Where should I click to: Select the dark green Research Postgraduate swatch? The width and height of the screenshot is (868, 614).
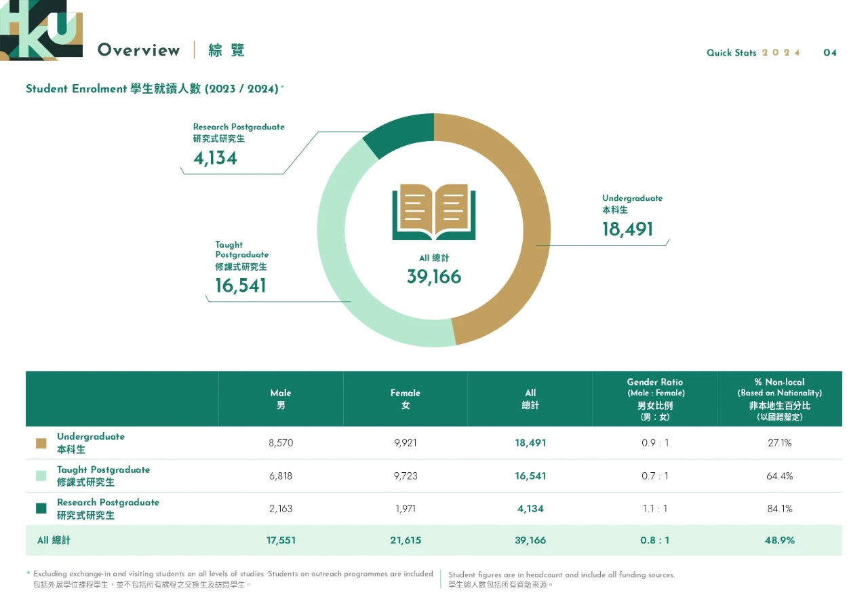coord(41,508)
